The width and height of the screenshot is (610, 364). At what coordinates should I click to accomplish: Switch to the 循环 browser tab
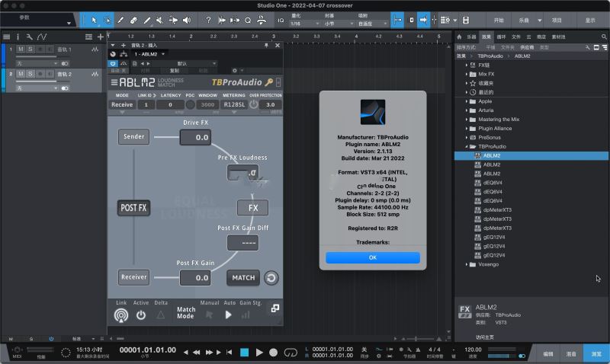(500, 37)
